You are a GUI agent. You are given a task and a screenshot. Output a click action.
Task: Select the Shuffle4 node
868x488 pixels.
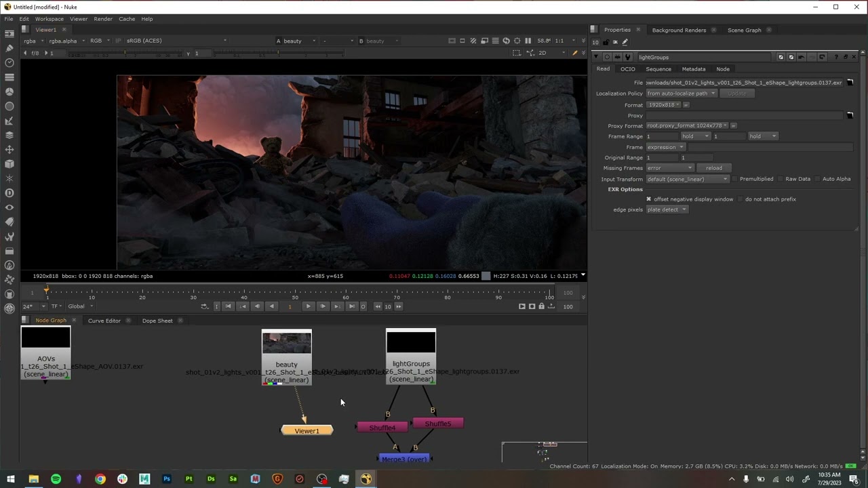click(382, 428)
